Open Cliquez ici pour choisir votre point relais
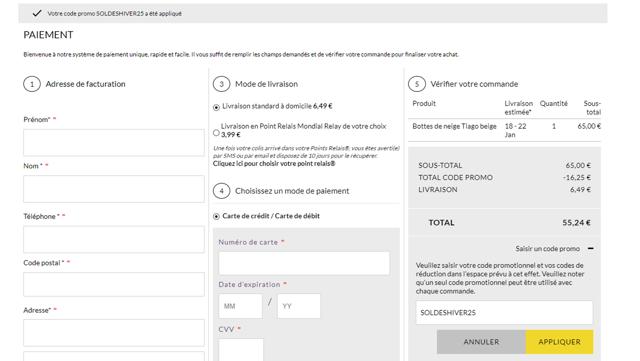Image resolution: width=640 pixels, height=361 pixels. coord(274,164)
